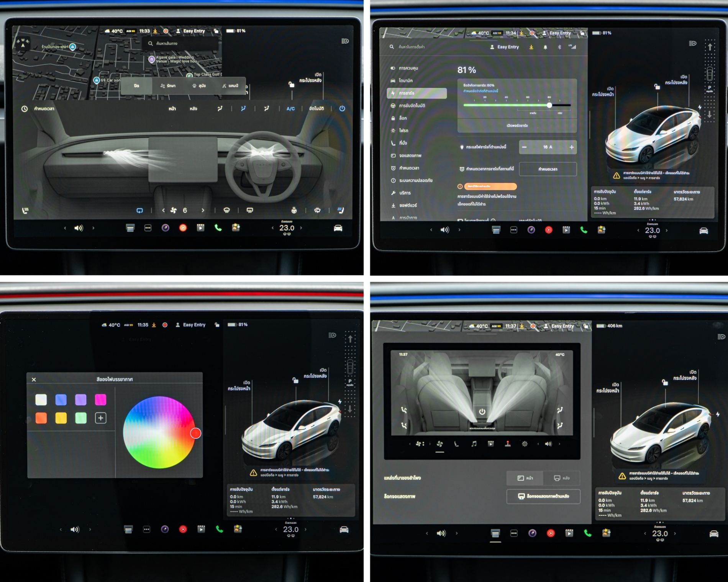Decrease fan speed with the left chevron
728x582 pixels.
click(x=164, y=211)
